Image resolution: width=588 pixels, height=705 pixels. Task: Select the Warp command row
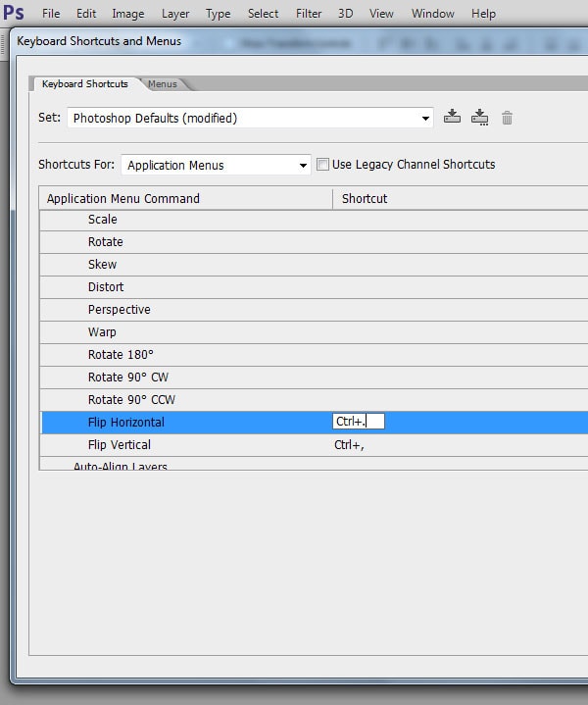tap(314, 332)
